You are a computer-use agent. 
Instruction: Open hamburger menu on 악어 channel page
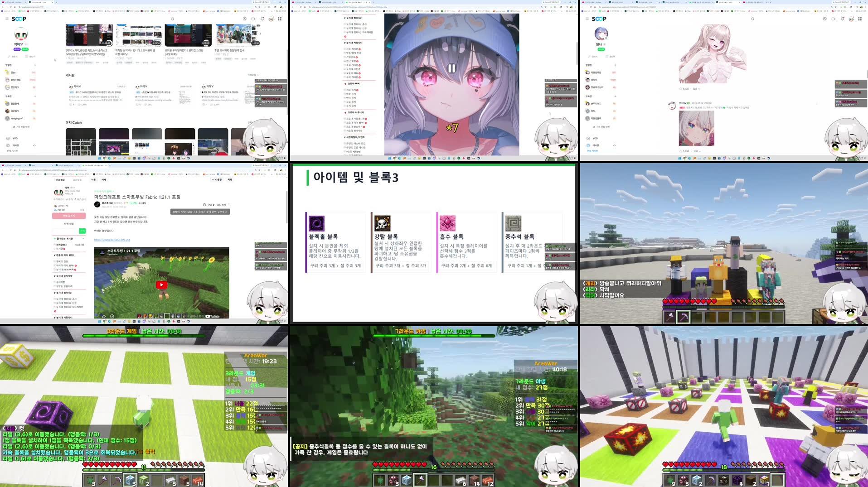pyautogui.click(x=7, y=19)
